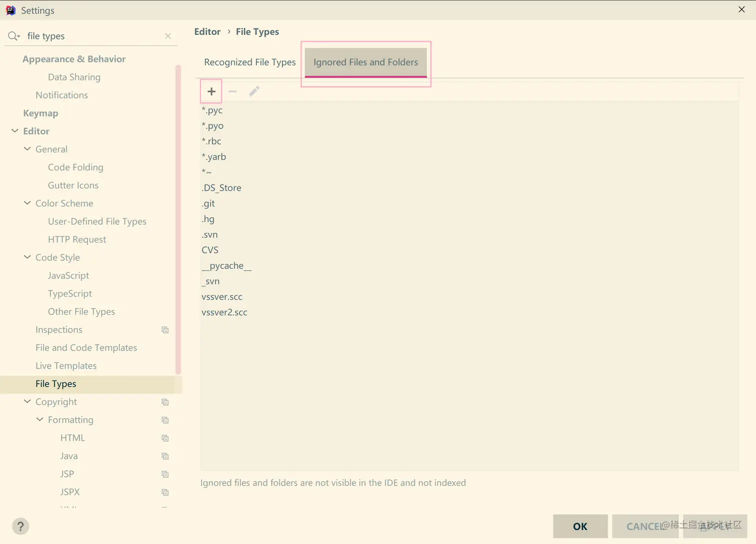Select the CVS entry

(x=469, y=250)
